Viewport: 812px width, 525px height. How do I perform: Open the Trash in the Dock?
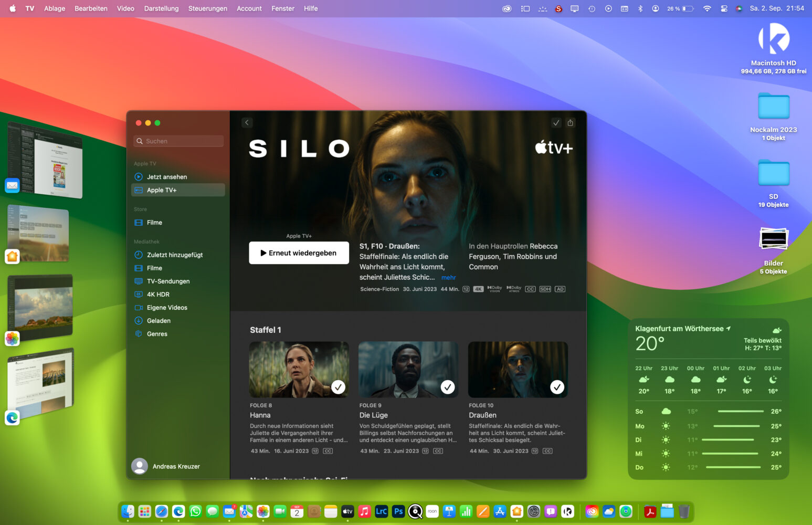(684, 511)
